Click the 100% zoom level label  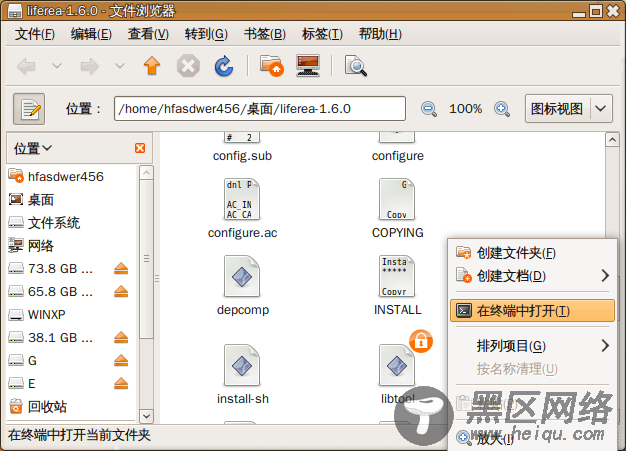pyautogui.click(x=466, y=109)
